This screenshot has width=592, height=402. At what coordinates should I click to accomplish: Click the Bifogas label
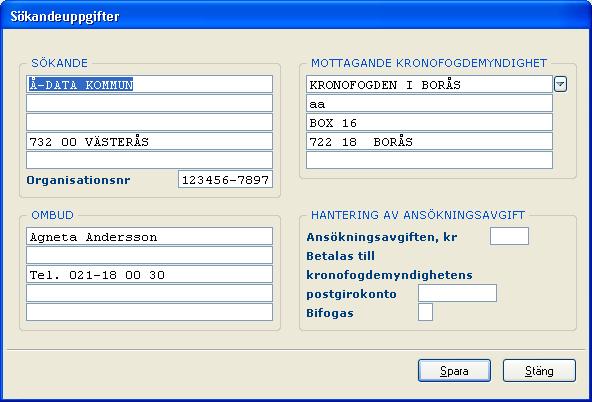[x=330, y=313]
